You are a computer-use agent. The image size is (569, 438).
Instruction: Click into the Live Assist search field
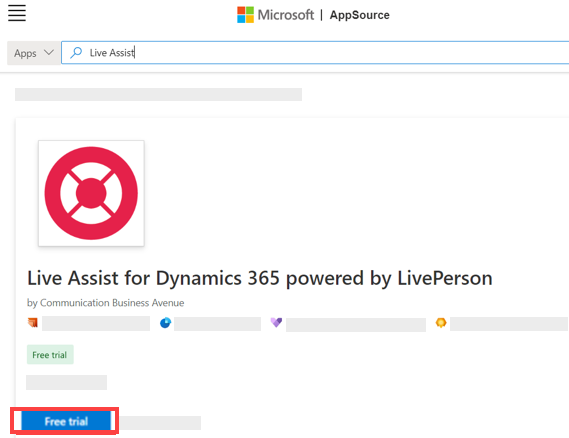(x=315, y=53)
